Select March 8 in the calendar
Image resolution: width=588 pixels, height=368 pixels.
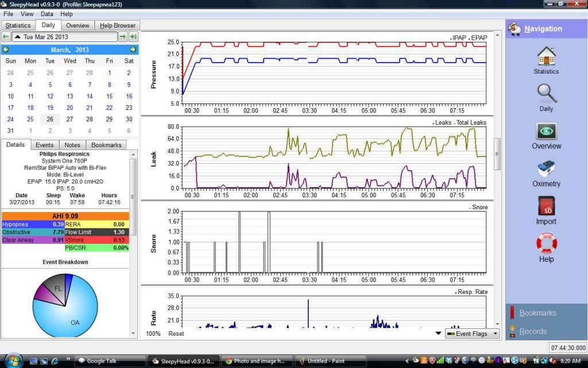tap(109, 85)
